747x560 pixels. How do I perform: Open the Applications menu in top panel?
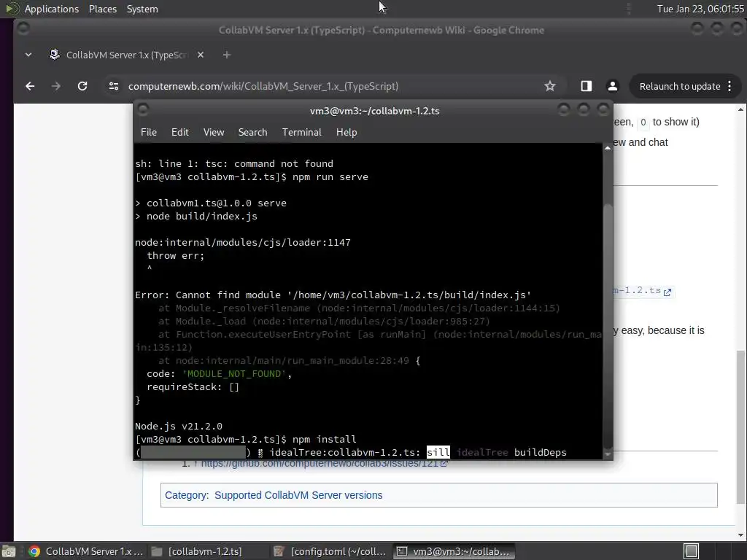tap(52, 9)
